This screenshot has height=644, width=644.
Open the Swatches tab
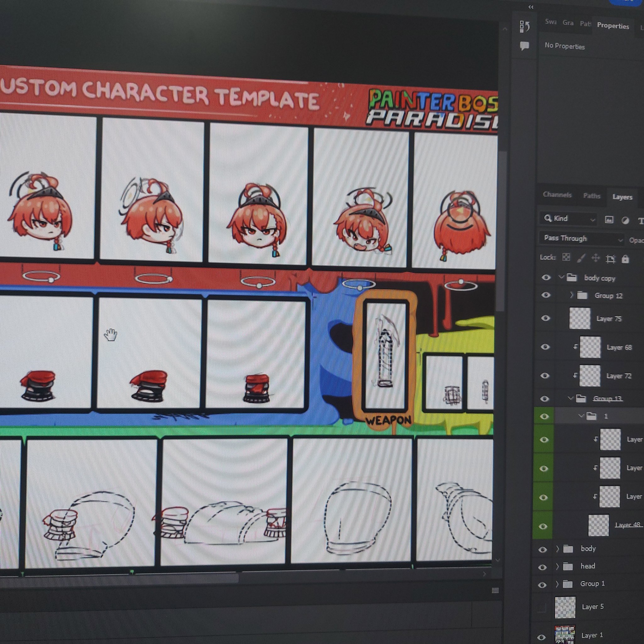(x=551, y=22)
